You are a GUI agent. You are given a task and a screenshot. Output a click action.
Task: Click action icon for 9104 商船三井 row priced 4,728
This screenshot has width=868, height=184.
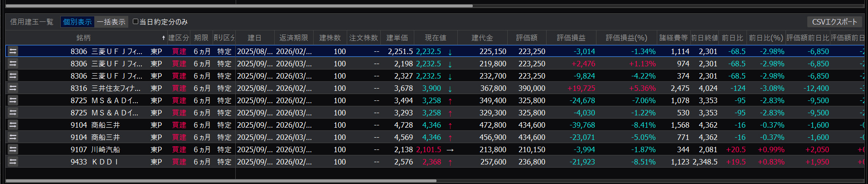(13, 125)
